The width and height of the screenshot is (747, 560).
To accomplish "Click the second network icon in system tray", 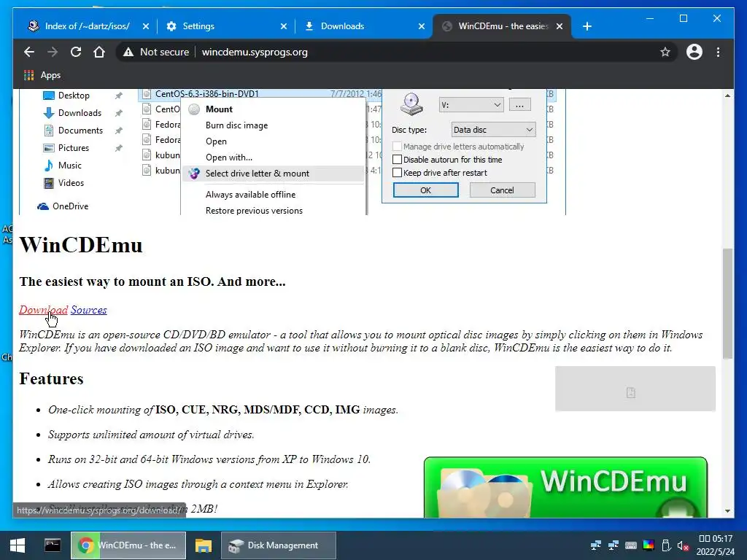I will pos(613,545).
